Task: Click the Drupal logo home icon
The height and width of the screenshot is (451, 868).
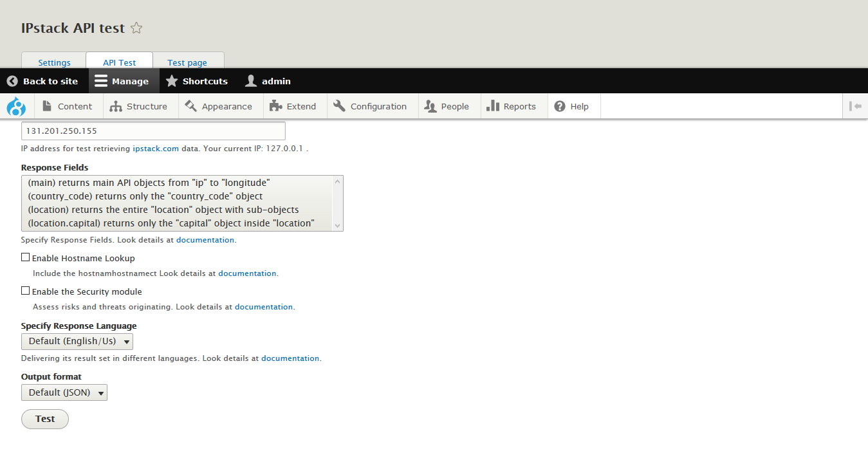Action: [x=16, y=106]
